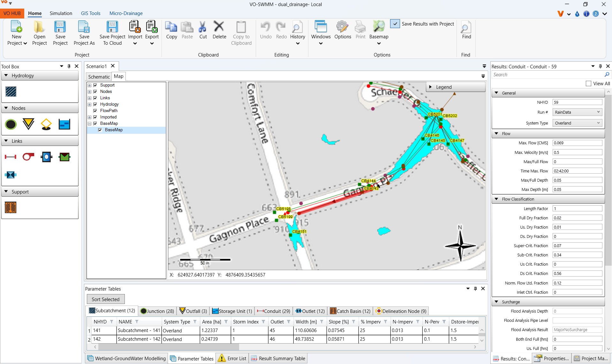Screen dimensions: 612x364
Task: Collapse the Flow Classification section
Action: pos(496,199)
